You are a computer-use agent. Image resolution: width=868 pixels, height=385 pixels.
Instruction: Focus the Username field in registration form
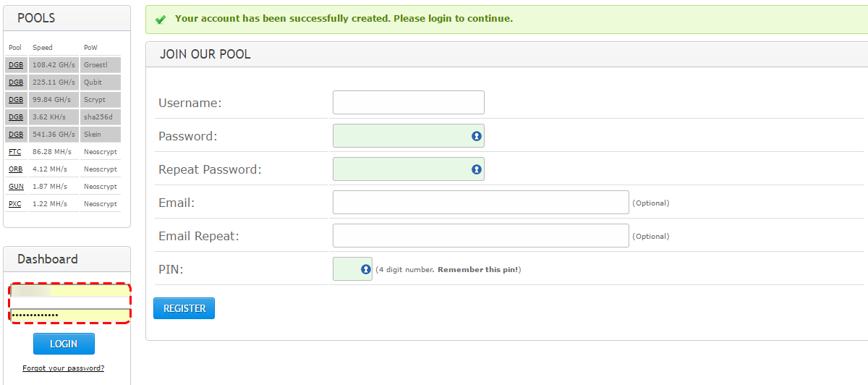coord(409,102)
